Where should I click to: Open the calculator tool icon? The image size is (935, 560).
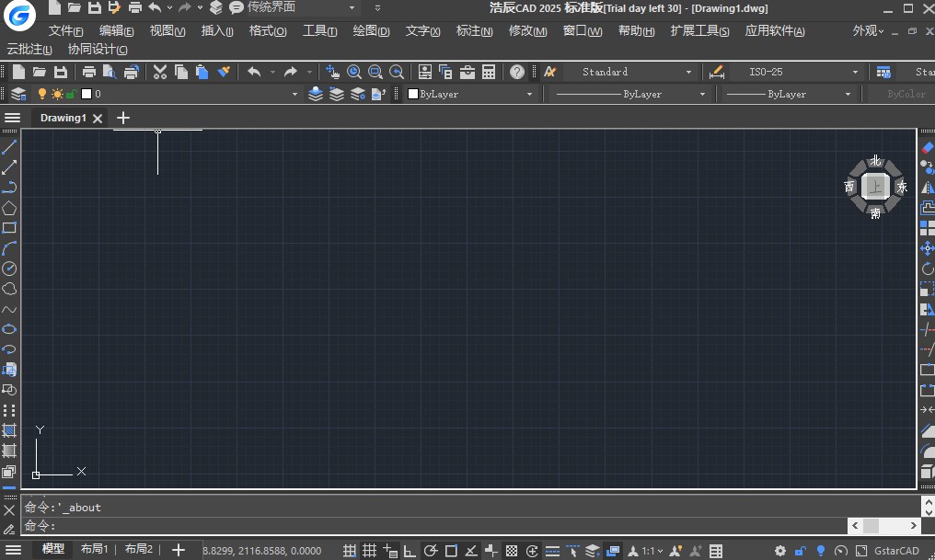tap(489, 72)
